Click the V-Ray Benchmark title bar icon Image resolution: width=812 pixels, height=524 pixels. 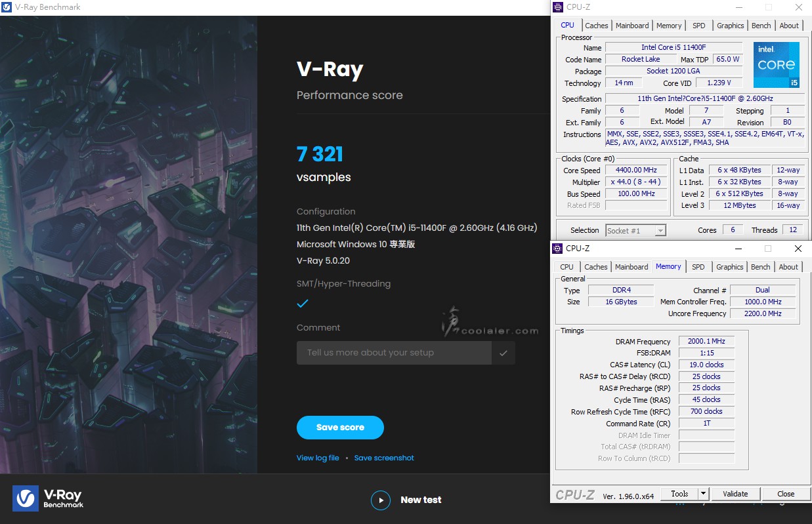click(x=7, y=7)
